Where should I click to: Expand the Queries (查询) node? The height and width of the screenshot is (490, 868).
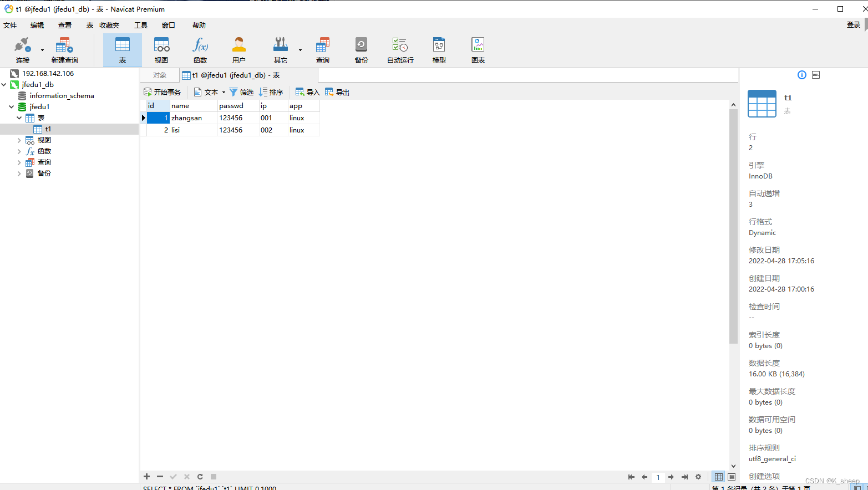[x=19, y=162]
